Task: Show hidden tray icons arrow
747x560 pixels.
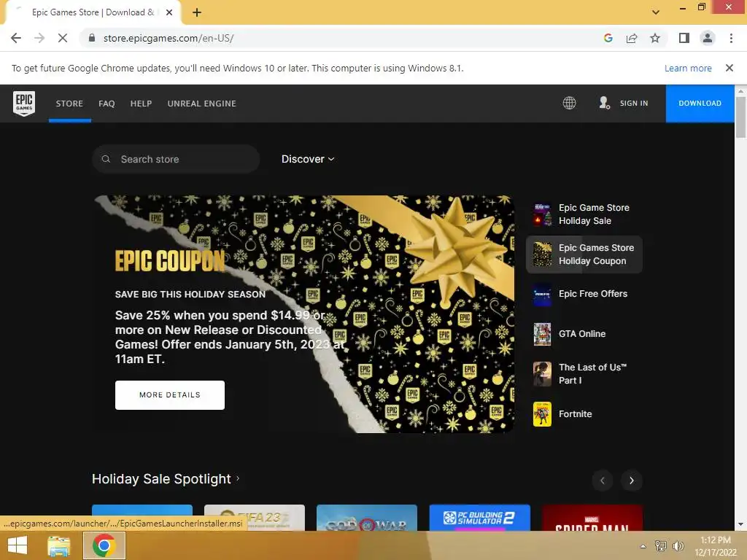Action: [643, 546]
